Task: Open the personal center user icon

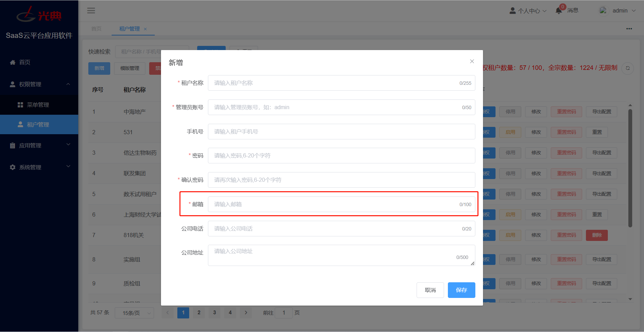Action: coord(513,11)
